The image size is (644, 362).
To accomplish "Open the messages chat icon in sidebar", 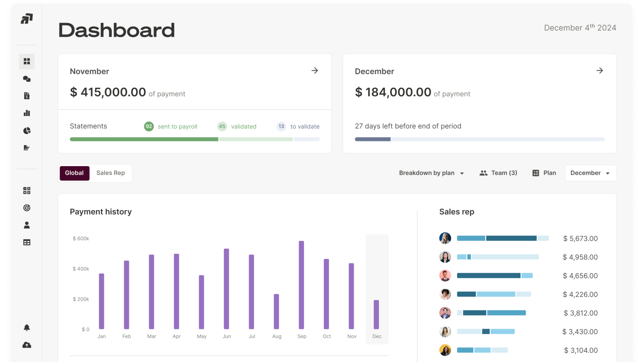I will [27, 79].
